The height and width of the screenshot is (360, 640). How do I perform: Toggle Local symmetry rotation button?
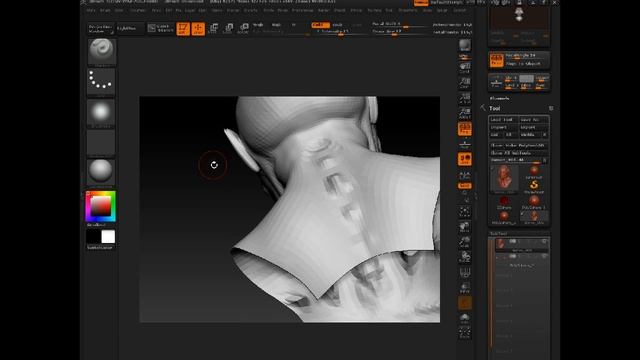[464, 159]
